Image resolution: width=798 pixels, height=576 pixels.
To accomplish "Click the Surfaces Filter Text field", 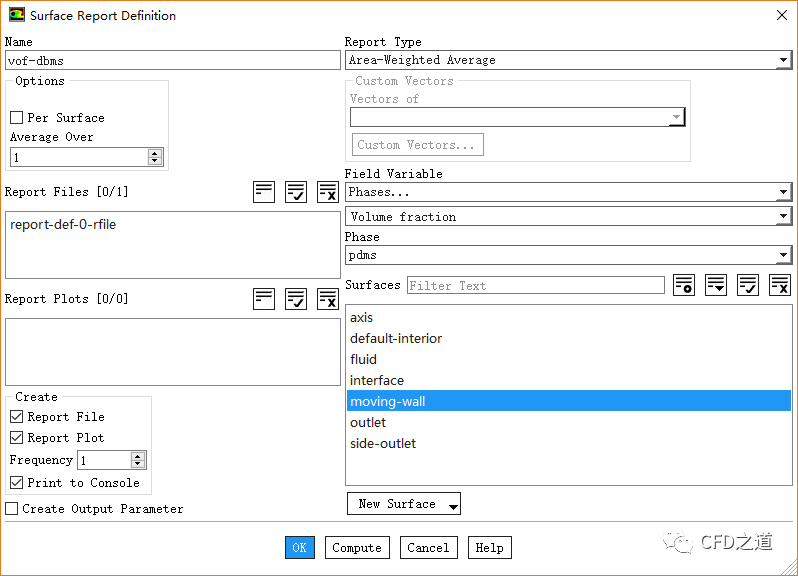I will [535, 286].
